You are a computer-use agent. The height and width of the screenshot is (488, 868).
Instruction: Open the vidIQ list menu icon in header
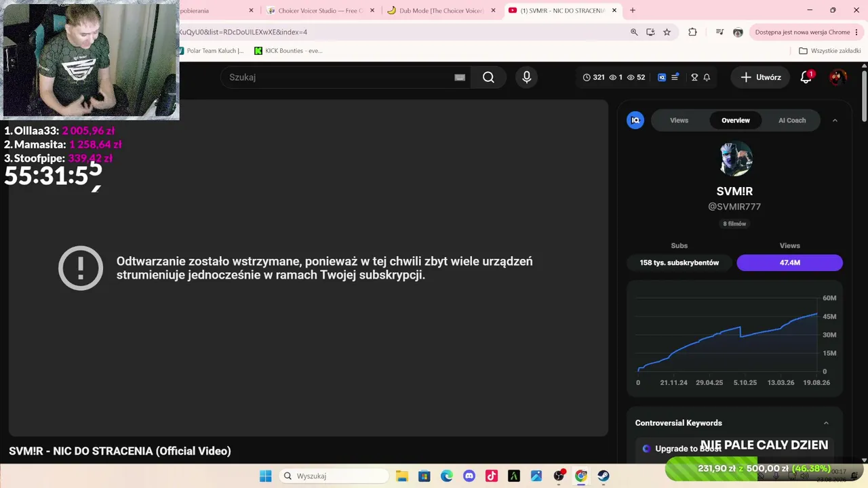[675, 77]
